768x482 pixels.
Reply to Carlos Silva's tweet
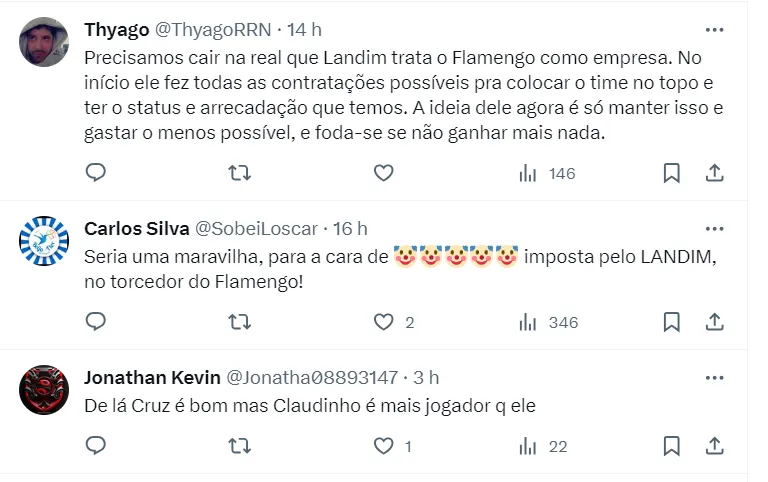coord(96,322)
